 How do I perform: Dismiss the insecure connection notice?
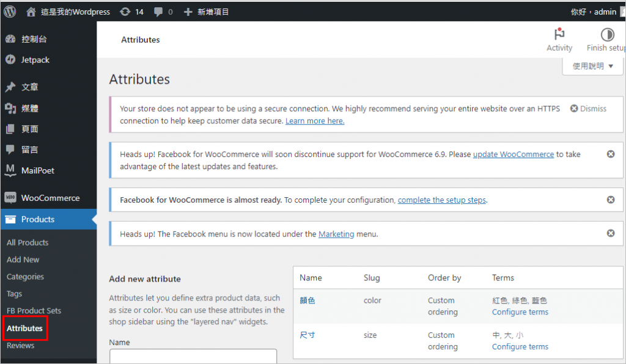click(588, 109)
